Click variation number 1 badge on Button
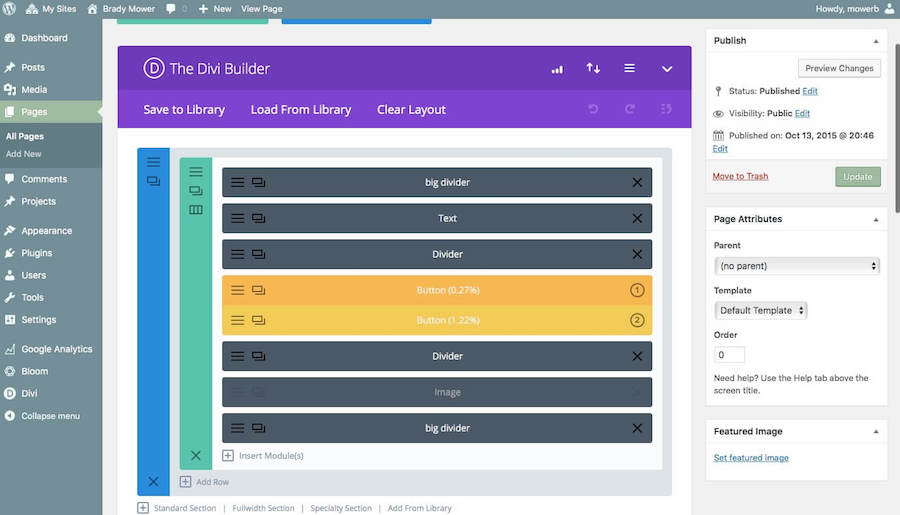 [x=637, y=291]
